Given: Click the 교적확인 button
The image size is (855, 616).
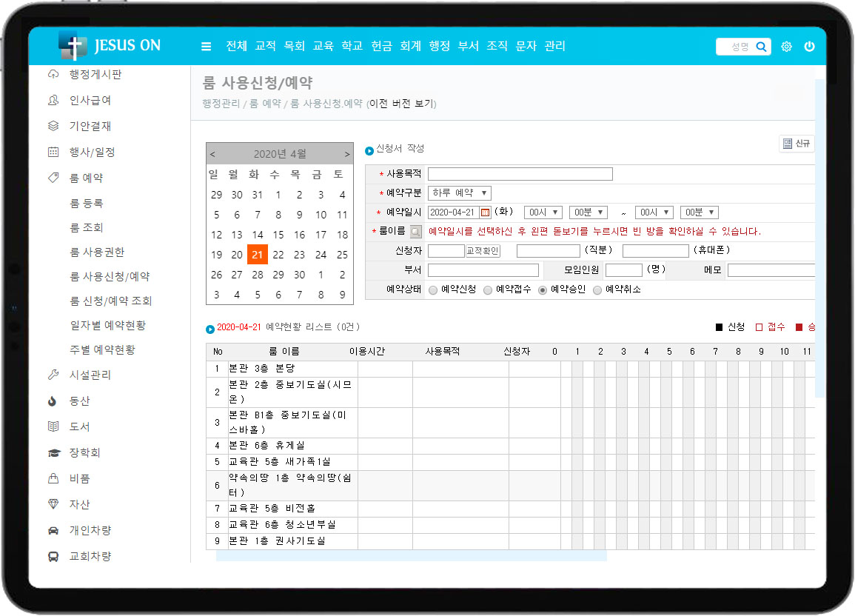Looking at the screenshot, I should tap(483, 251).
